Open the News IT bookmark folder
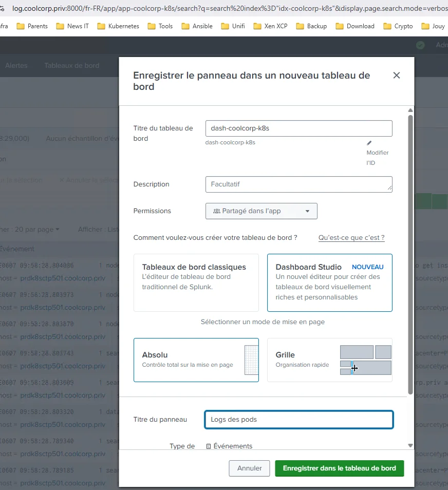The image size is (448, 490). [x=72, y=26]
